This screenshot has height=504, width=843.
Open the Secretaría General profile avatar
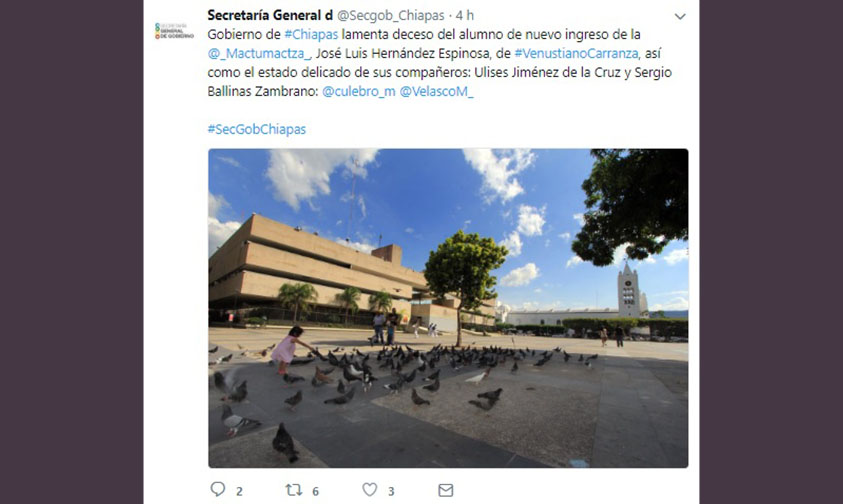tap(174, 31)
